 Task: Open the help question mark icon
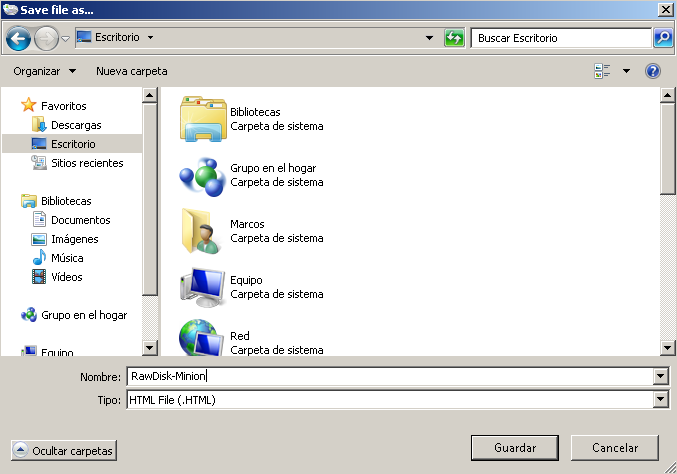tap(653, 71)
